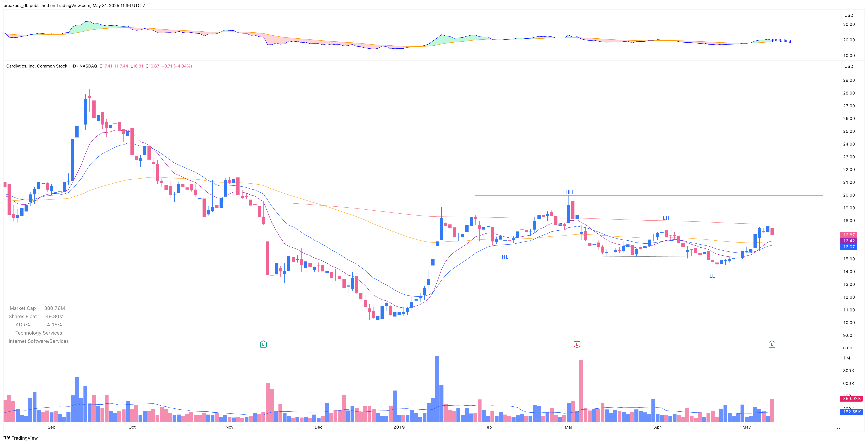Open the USD currency selector on price axis
This screenshot has width=868, height=444.
tap(849, 66)
